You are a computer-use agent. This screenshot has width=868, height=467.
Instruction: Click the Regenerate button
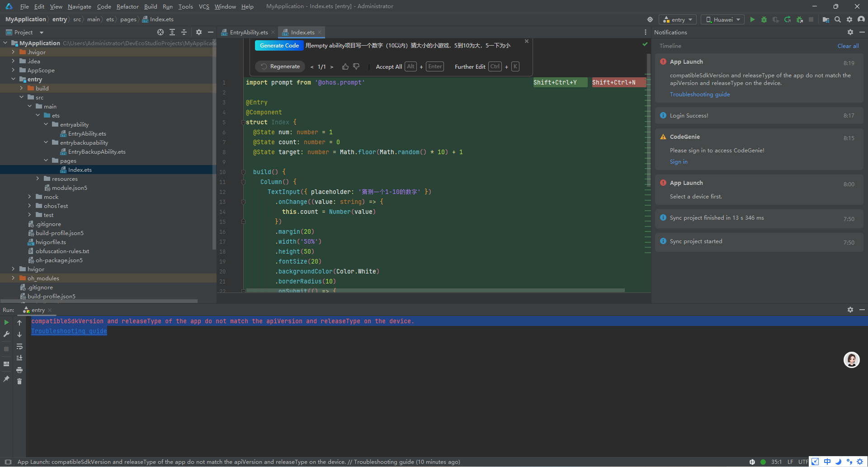pyautogui.click(x=280, y=66)
